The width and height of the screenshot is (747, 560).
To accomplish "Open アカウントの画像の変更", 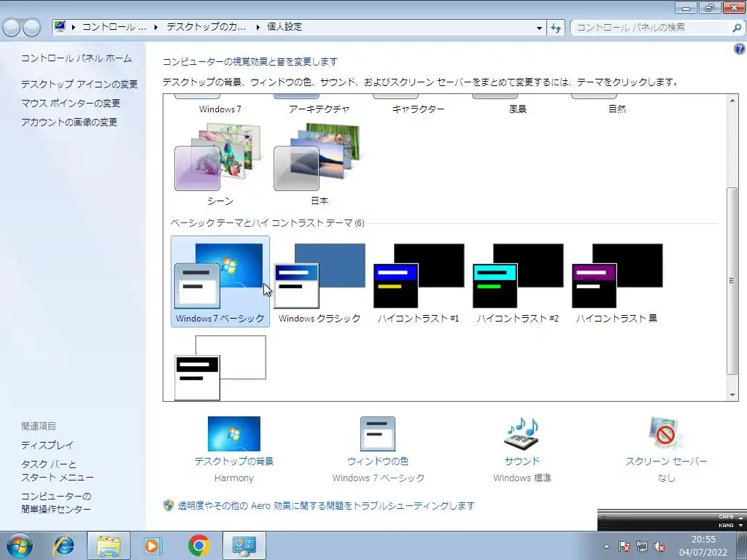I will click(69, 122).
